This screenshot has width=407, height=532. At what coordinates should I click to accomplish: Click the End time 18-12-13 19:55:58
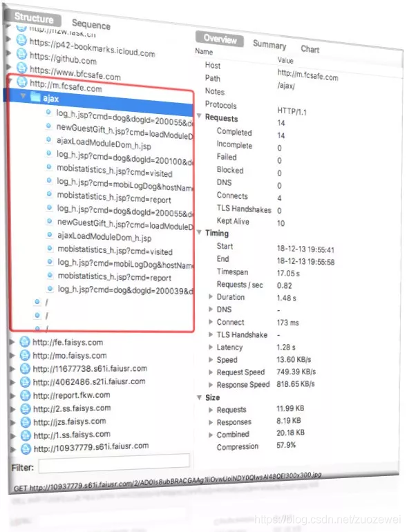click(x=305, y=262)
